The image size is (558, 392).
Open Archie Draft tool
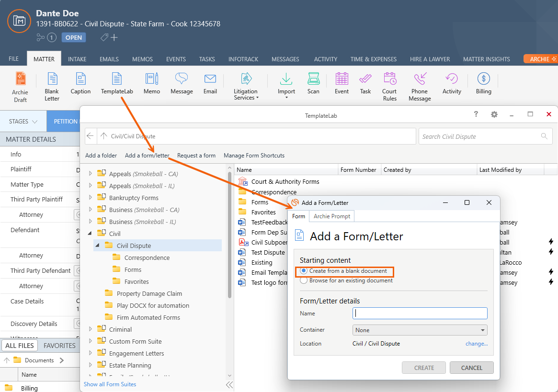20,87
